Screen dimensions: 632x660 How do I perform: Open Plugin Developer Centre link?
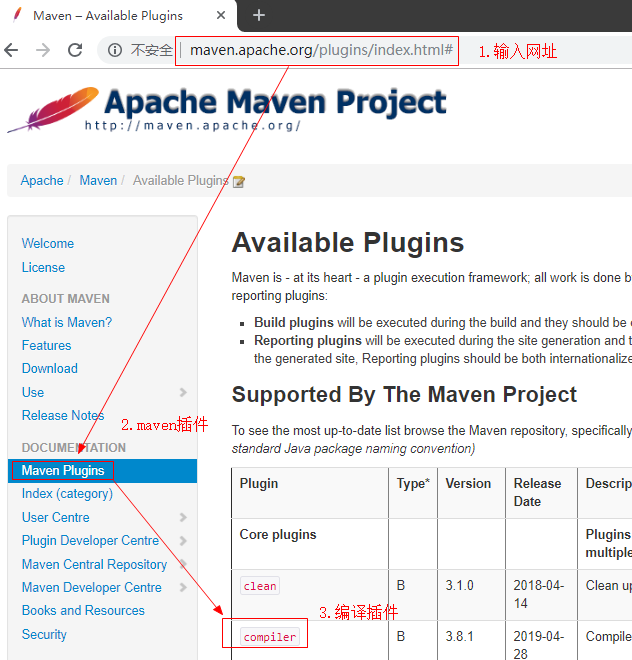[x=91, y=540]
